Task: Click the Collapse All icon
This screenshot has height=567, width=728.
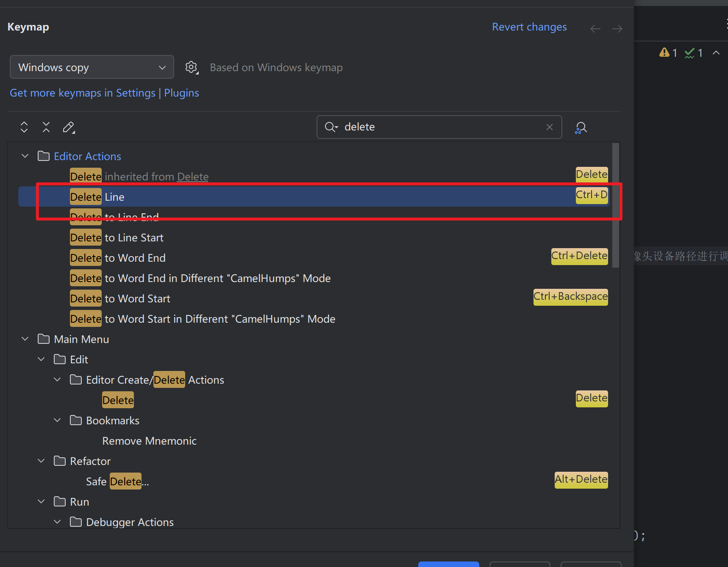Action: tap(46, 127)
